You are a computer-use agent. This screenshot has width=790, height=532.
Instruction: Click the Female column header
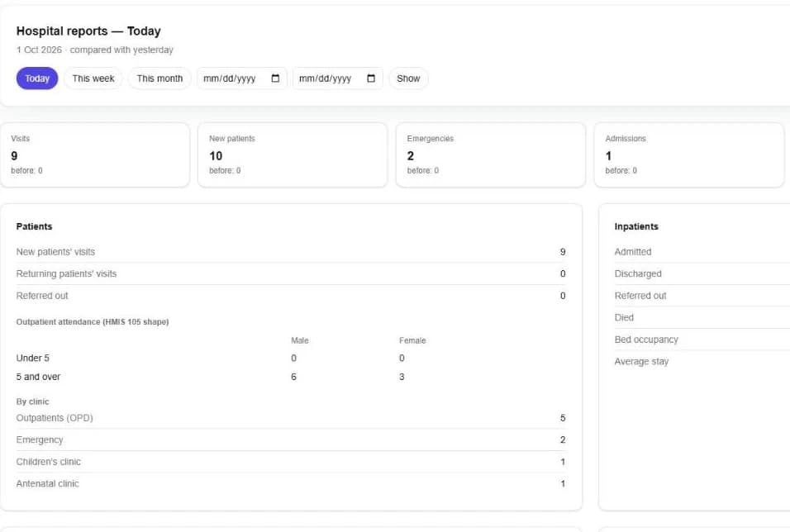tap(412, 340)
